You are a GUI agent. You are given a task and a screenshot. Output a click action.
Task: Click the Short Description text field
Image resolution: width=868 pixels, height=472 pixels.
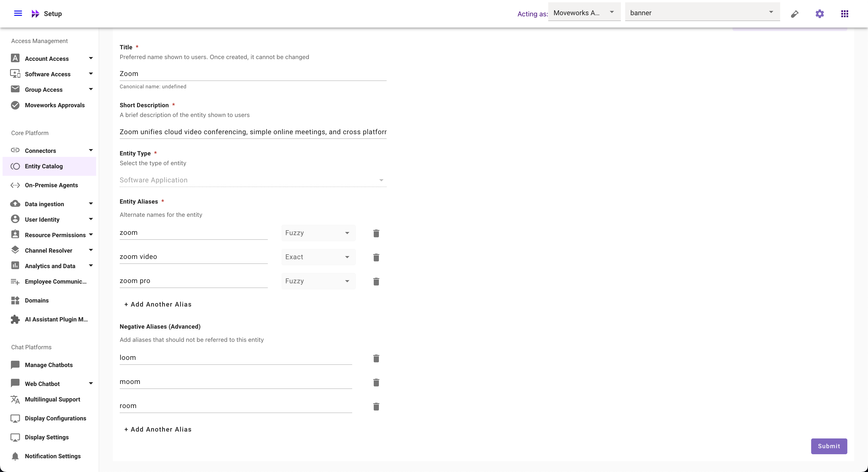pyautogui.click(x=253, y=132)
